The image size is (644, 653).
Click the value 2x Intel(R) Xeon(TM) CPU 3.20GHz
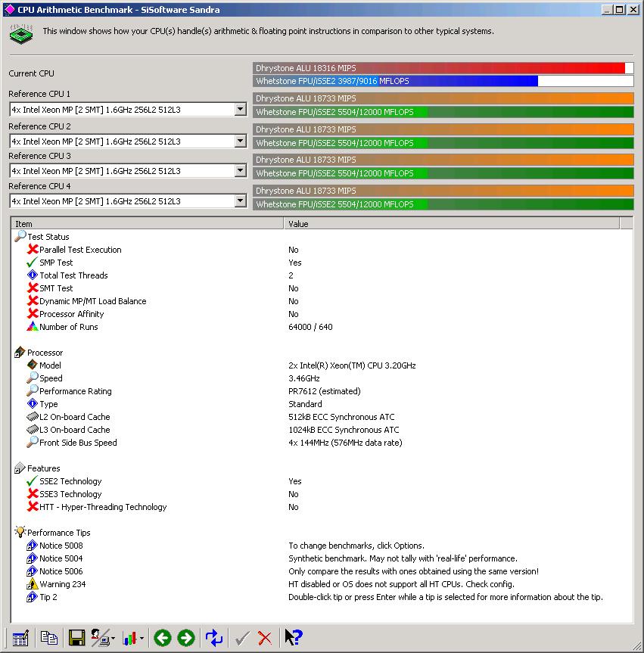point(352,365)
